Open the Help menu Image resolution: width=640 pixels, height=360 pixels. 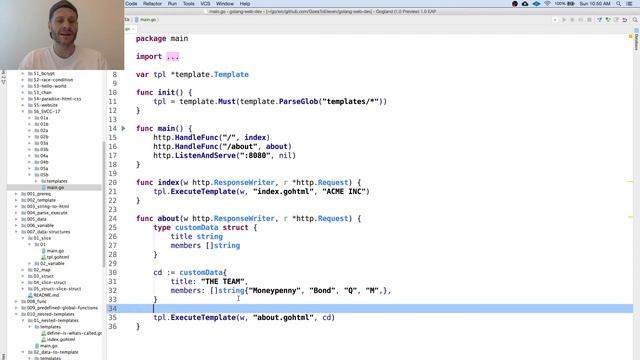click(245, 4)
